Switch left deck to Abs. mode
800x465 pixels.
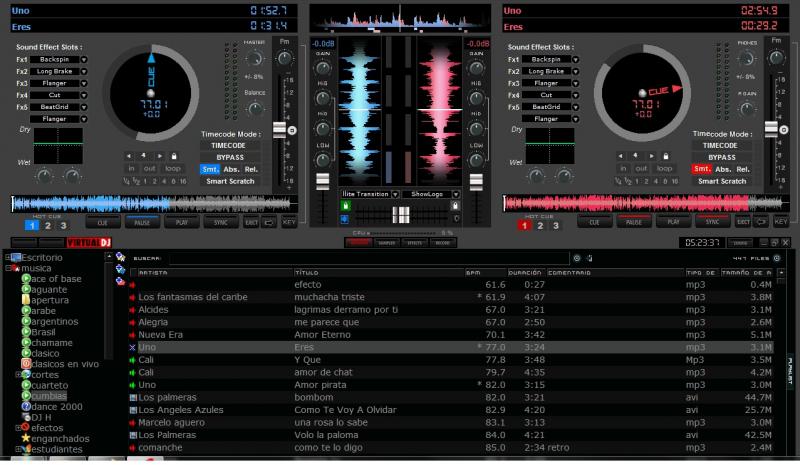tap(232, 169)
